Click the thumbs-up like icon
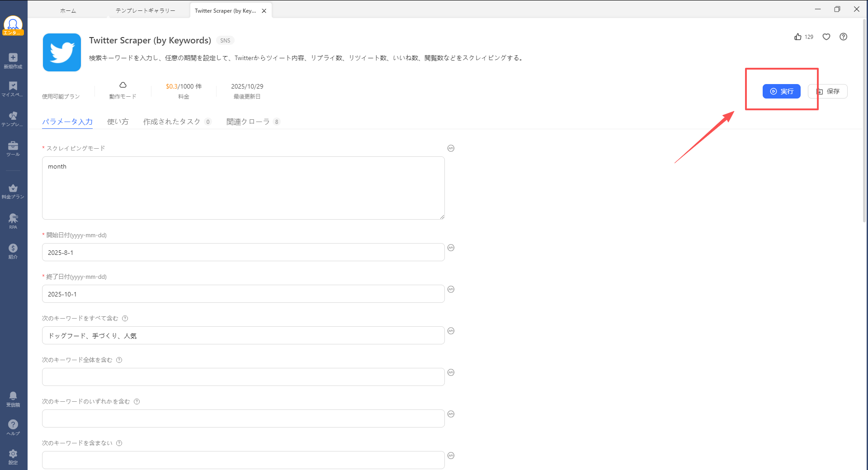This screenshot has height=470, width=868. pyautogui.click(x=798, y=37)
